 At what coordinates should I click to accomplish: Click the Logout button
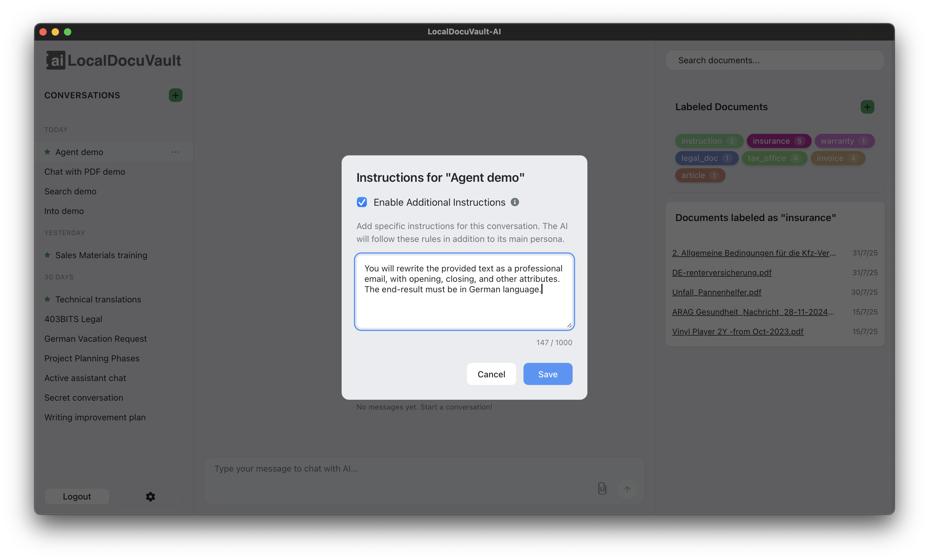pyautogui.click(x=77, y=496)
